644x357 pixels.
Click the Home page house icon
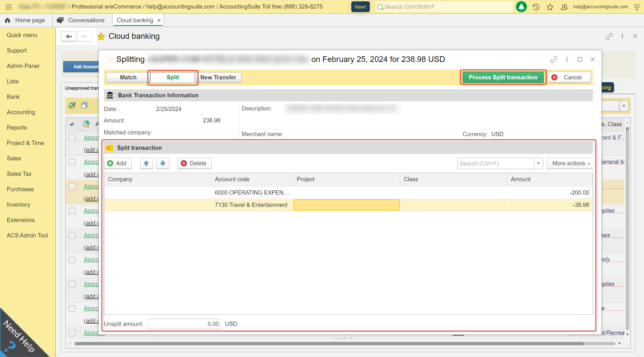[x=8, y=20]
